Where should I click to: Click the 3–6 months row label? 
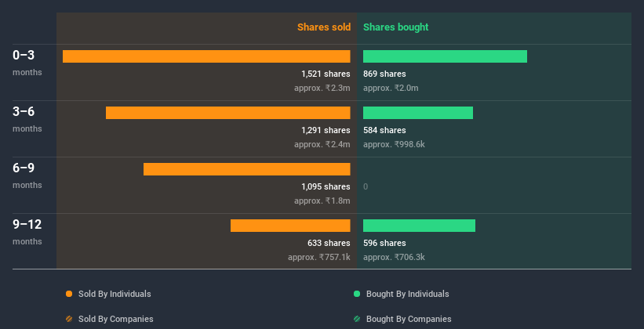[x=27, y=119]
